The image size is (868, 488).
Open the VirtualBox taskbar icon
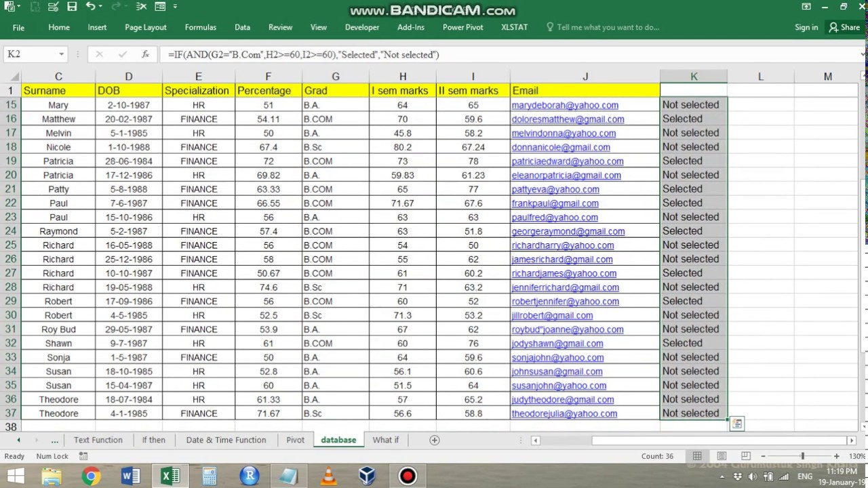(x=368, y=476)
